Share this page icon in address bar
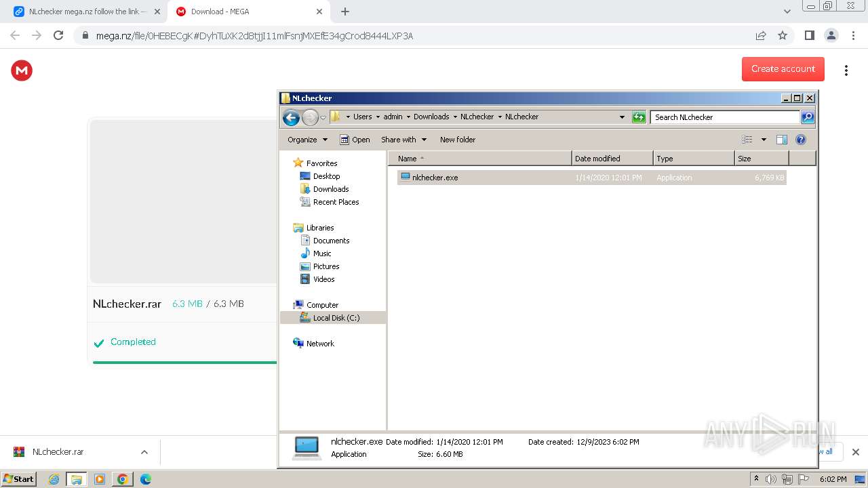The image size is (868, 488). click(x=761, y=35)
